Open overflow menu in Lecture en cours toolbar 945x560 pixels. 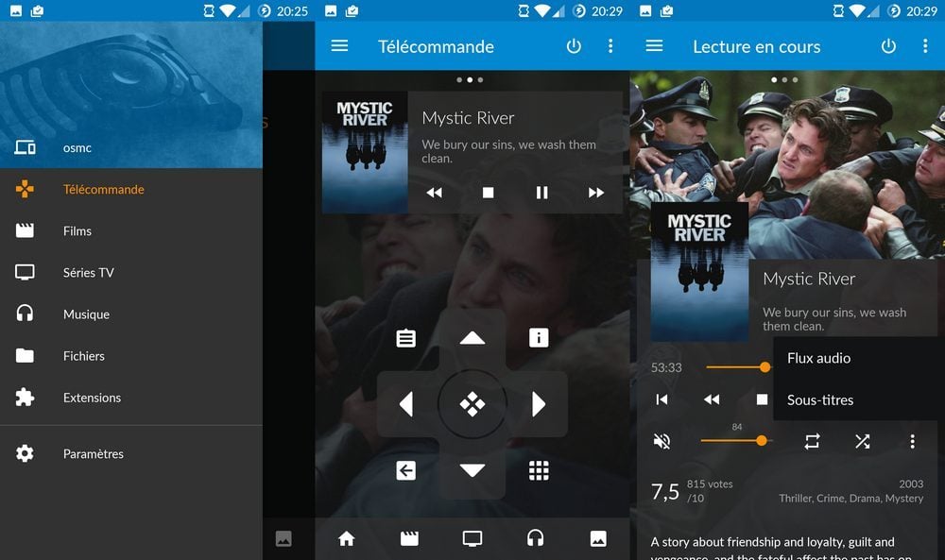coord(925,45)
